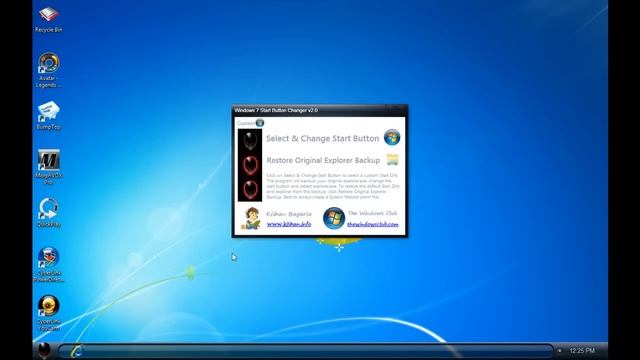
Task: Select the Avatar - Legends desktop shortcut
Action: [x=49, y=70]
